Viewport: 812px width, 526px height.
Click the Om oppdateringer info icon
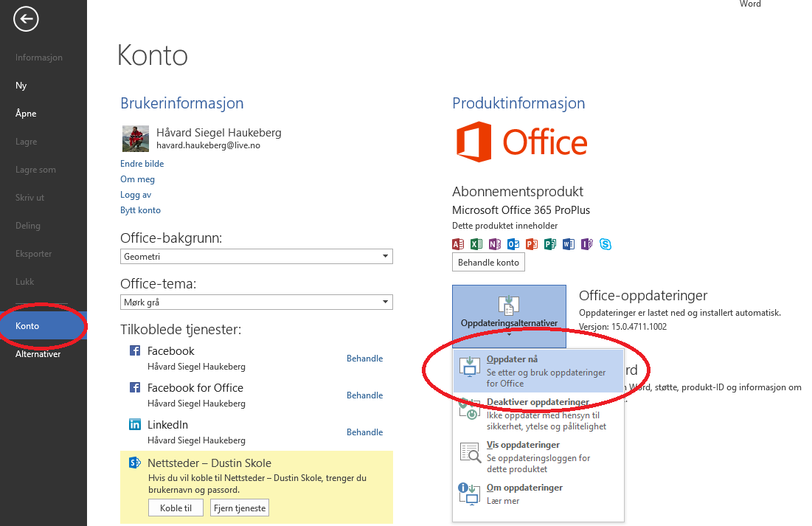[x=469, y=494]
